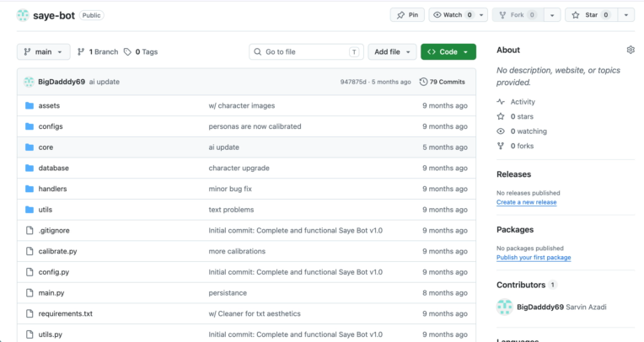The height and width of the screenshot is (342, 644).
Task: Open repository settings gear in About
Action: (631, 50)
